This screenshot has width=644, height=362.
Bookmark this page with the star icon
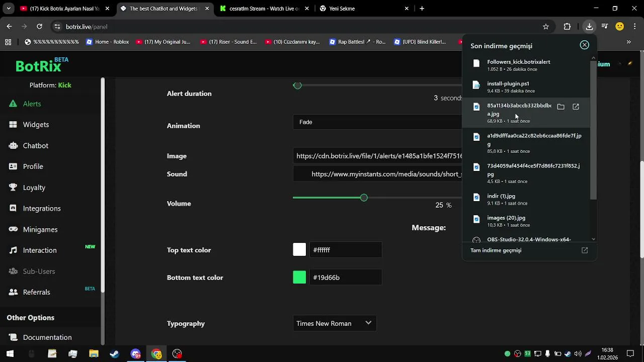pyautogui.click(x=546, y=27)
